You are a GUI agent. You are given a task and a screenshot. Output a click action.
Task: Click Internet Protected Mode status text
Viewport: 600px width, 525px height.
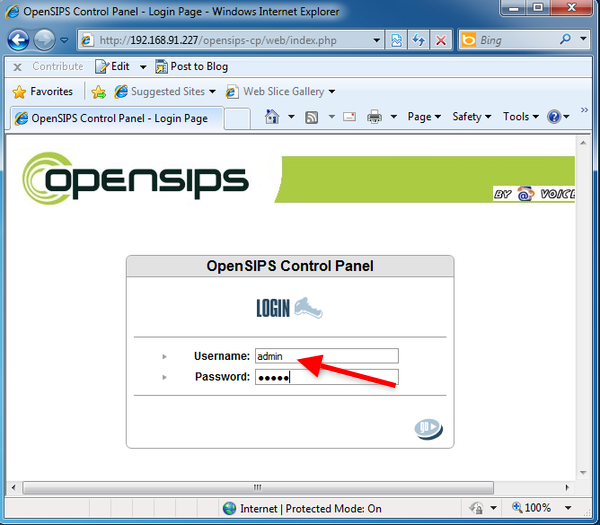coord(311,509)
